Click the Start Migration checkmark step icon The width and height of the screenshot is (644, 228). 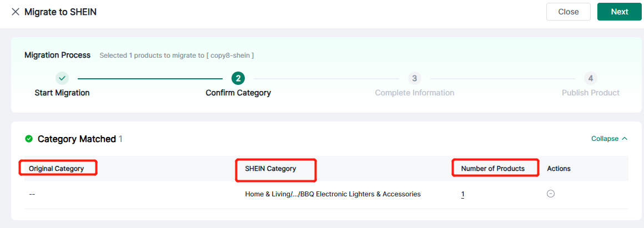[62, 78]
